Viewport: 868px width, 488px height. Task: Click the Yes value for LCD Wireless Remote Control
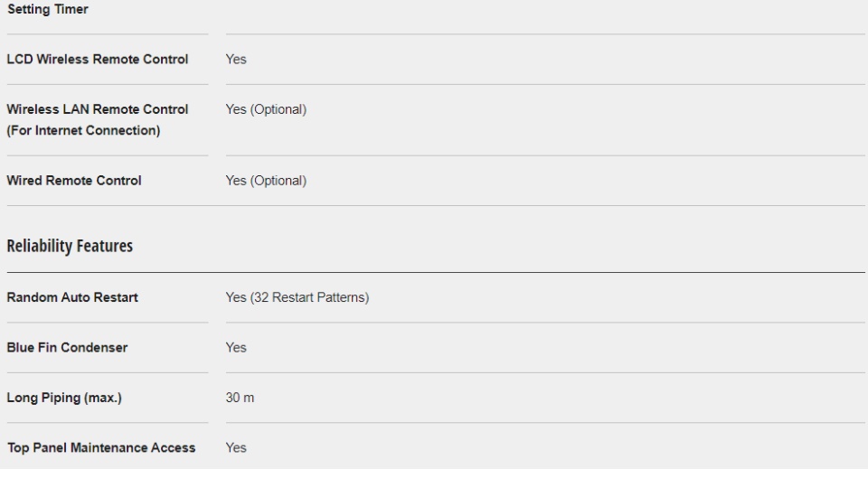coord(236,60)
